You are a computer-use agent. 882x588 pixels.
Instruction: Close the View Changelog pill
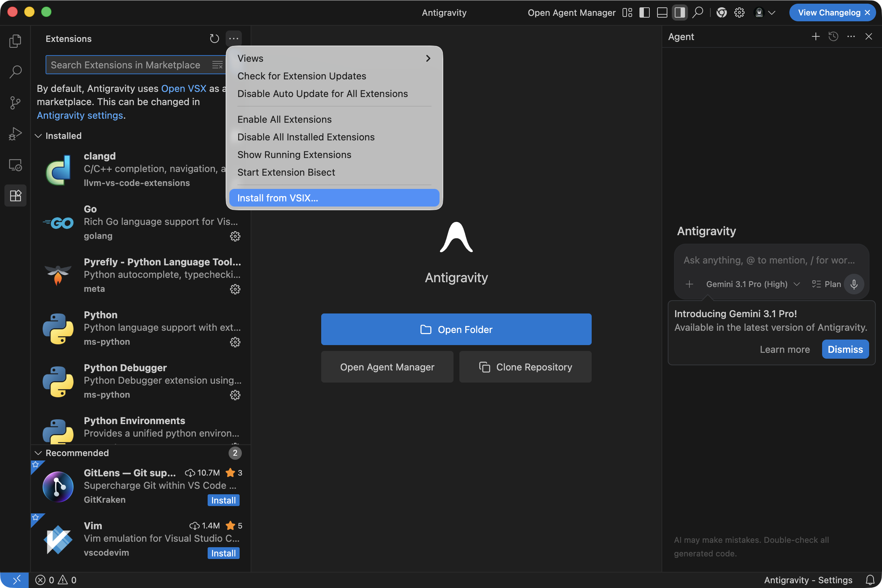click(867, 13)
